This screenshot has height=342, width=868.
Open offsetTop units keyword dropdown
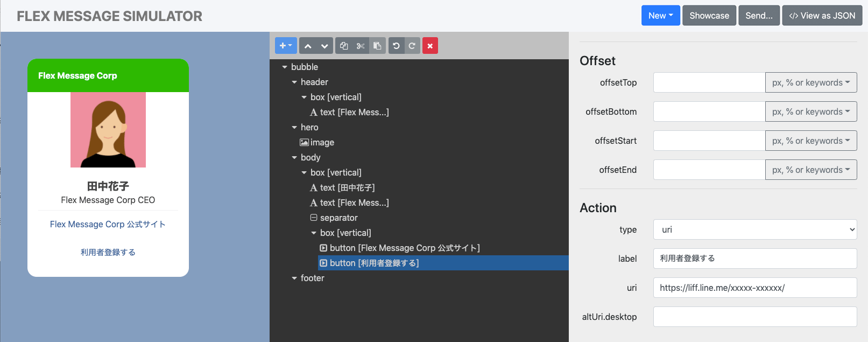(810, 82)
